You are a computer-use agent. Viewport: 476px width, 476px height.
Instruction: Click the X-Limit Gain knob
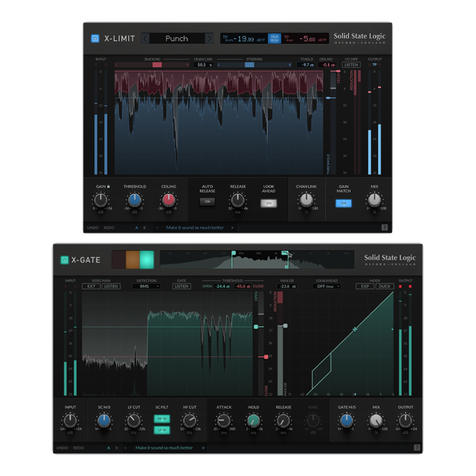[101, 200]
